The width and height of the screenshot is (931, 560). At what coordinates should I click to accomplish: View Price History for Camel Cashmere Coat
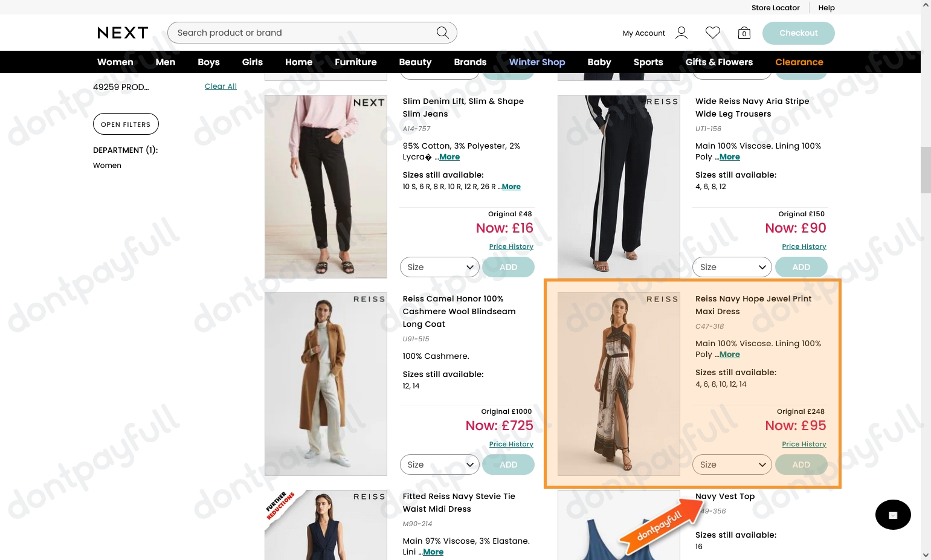[511, 444]
